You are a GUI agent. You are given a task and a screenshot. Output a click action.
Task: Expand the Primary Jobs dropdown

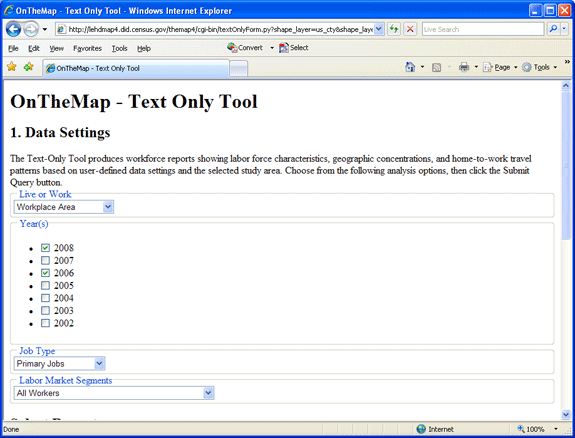coord(59,364)
